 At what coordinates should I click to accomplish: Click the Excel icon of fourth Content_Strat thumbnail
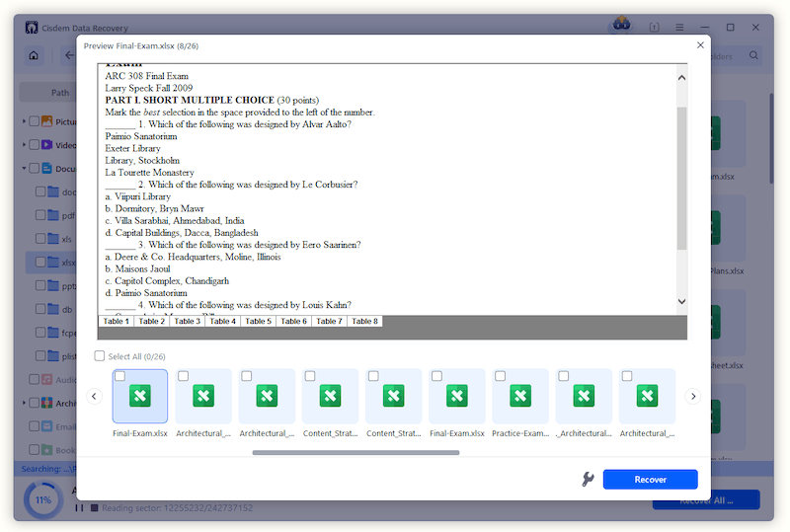point(331,396)
